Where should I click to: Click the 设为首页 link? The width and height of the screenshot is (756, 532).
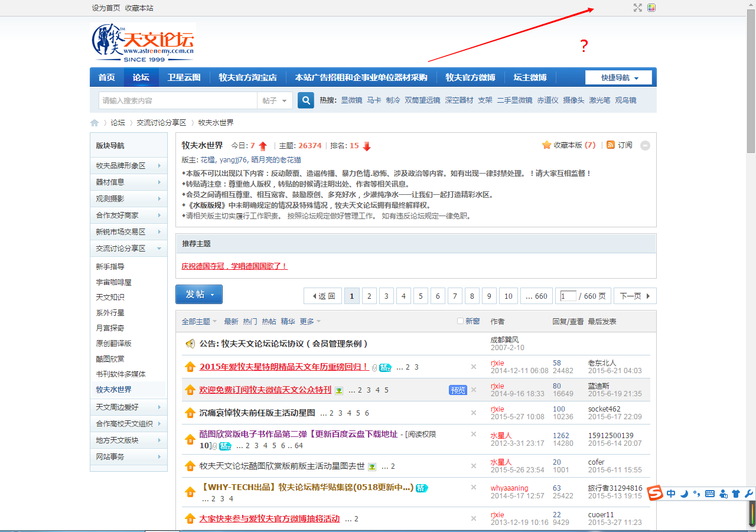[106, 8]
